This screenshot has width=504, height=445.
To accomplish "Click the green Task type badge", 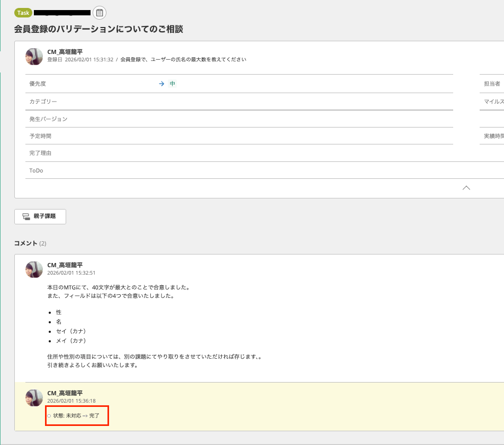I will point(22,12).
